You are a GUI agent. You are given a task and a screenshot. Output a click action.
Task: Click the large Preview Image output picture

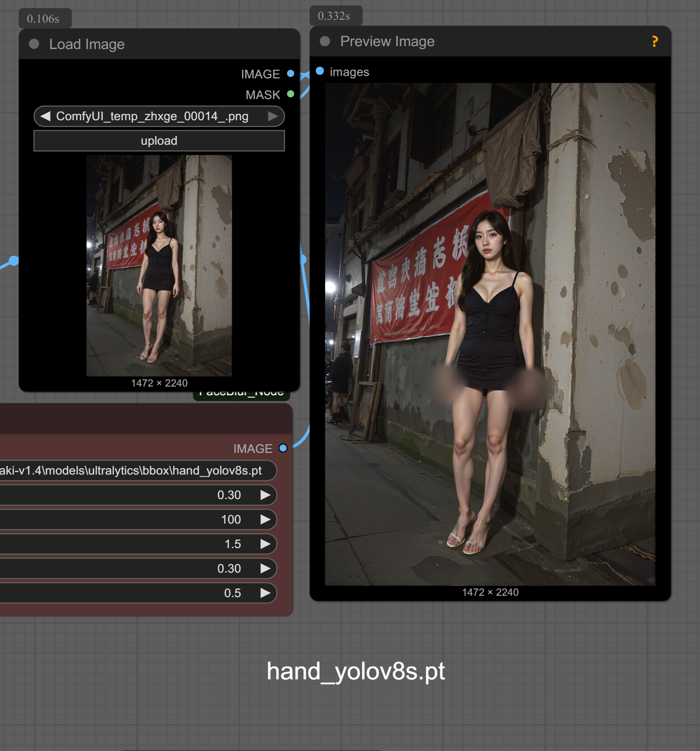[x=490, y=334]
